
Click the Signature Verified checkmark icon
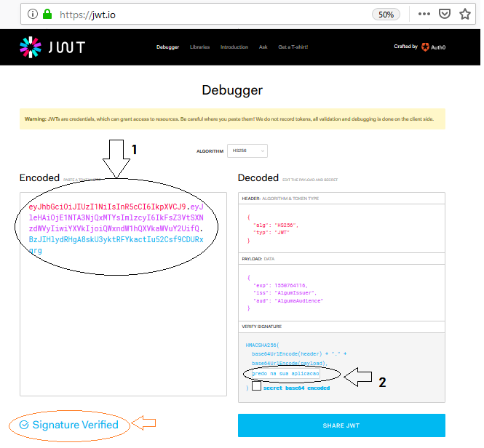tap(24, 425)
